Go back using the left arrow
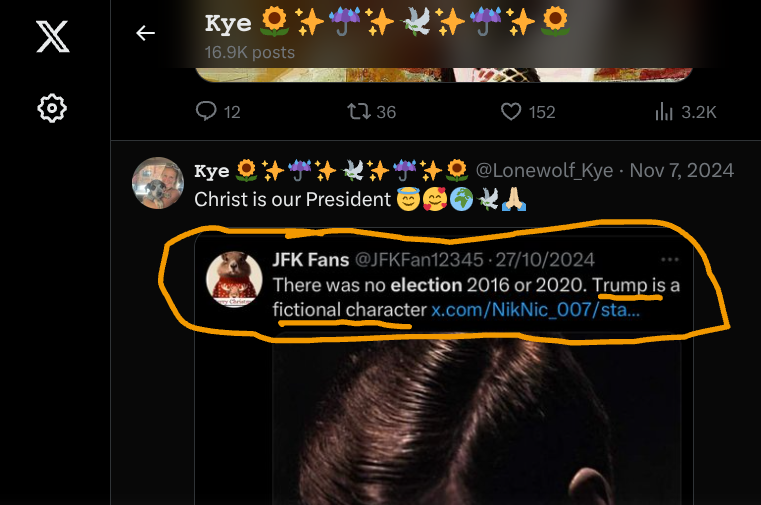The height and width of the screenshot is (505, 761). click(146, 33)
